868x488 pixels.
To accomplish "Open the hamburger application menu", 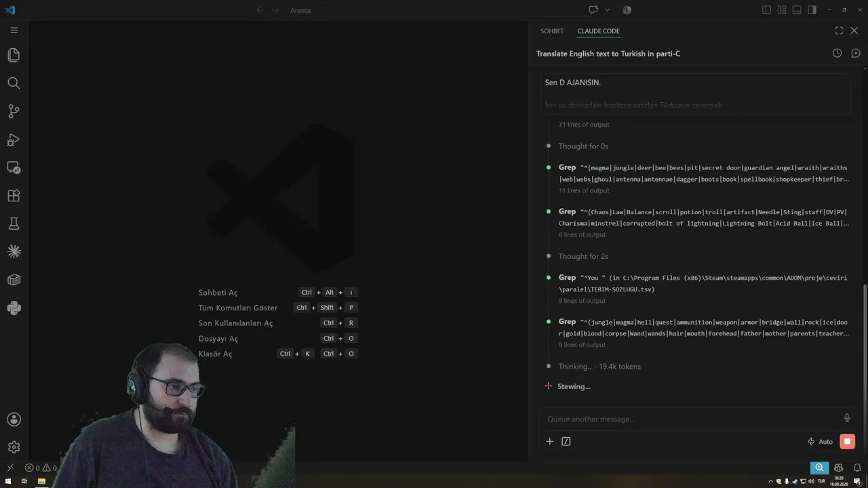I will (x=14, y=30).
